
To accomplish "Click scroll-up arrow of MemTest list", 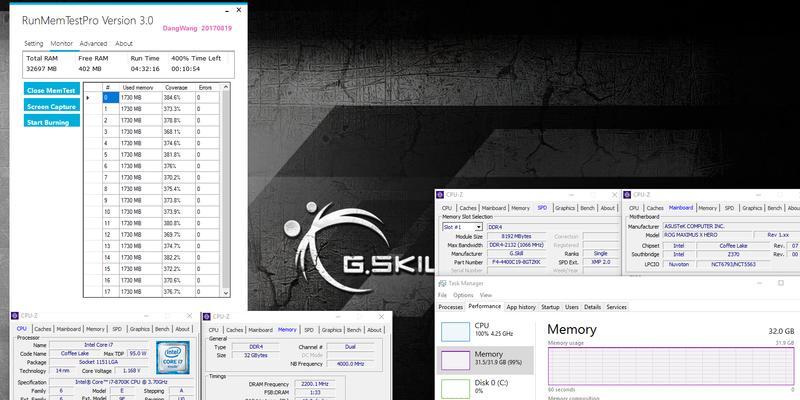I will (x=226, y=87).
